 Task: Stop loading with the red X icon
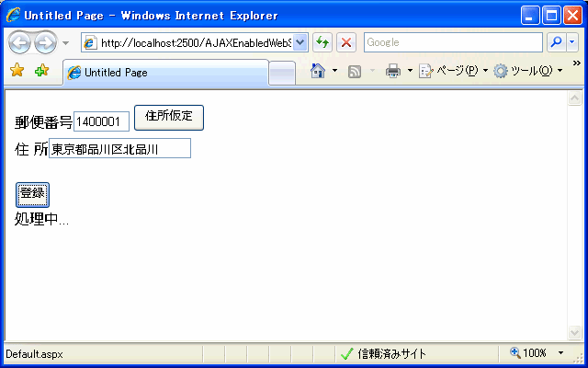coord(346,42)
